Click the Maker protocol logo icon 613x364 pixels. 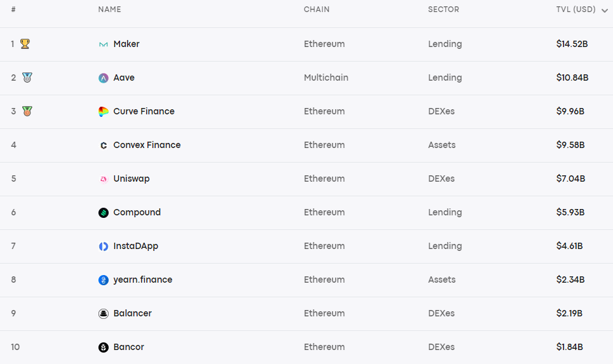click(103, 44)
